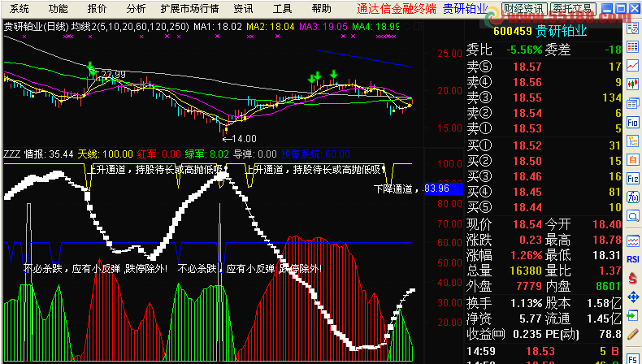Switch to the intraday line chart icon

click(633, 65)
